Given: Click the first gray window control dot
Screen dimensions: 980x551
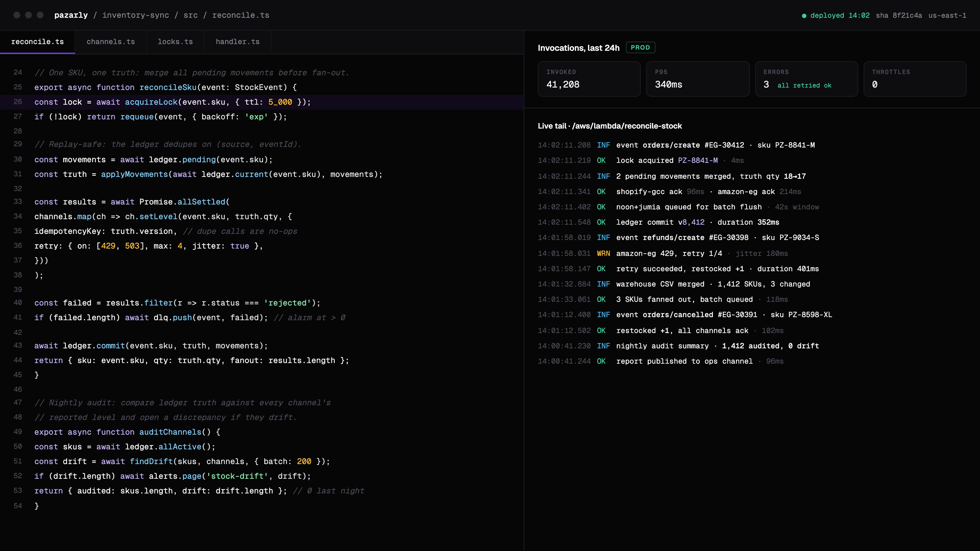Looking at the screenshot, I should (17, 15).
